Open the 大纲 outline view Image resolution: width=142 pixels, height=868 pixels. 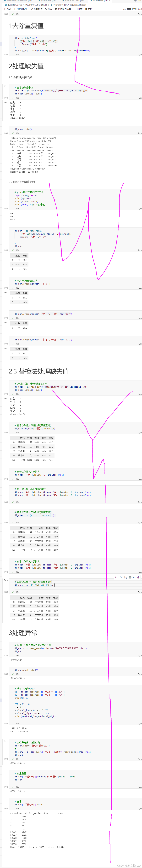88,9
